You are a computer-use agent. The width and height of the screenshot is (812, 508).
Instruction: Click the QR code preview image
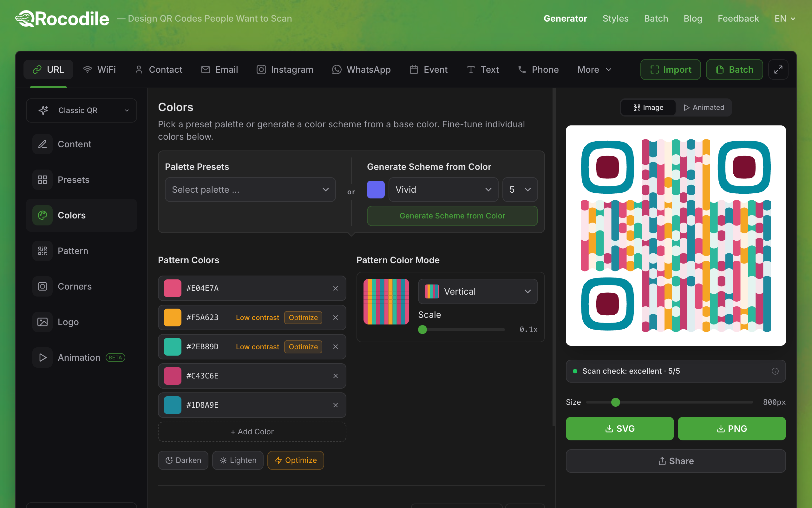click(x=676, y=236)
